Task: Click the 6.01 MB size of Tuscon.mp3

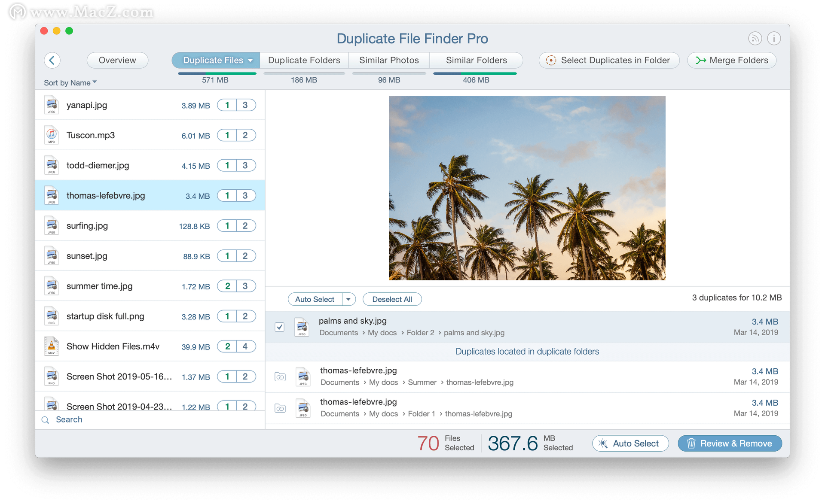Action: pos(196,136)
